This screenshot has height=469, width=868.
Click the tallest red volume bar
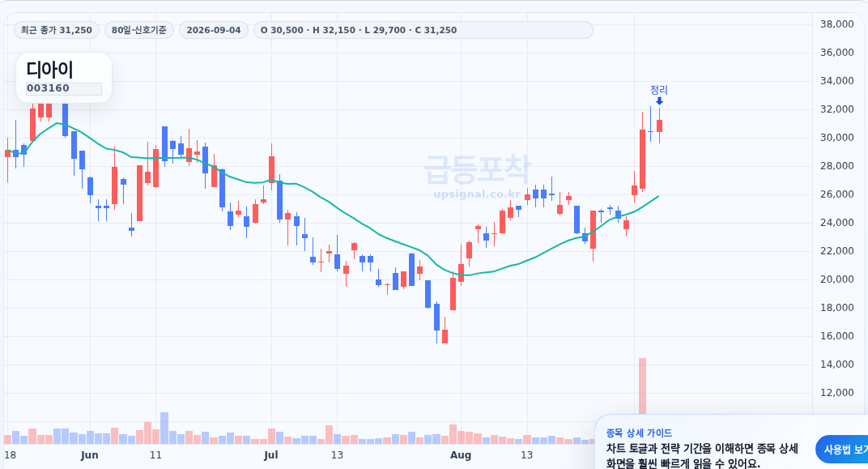pyautogui.click(x=642, y=386)
